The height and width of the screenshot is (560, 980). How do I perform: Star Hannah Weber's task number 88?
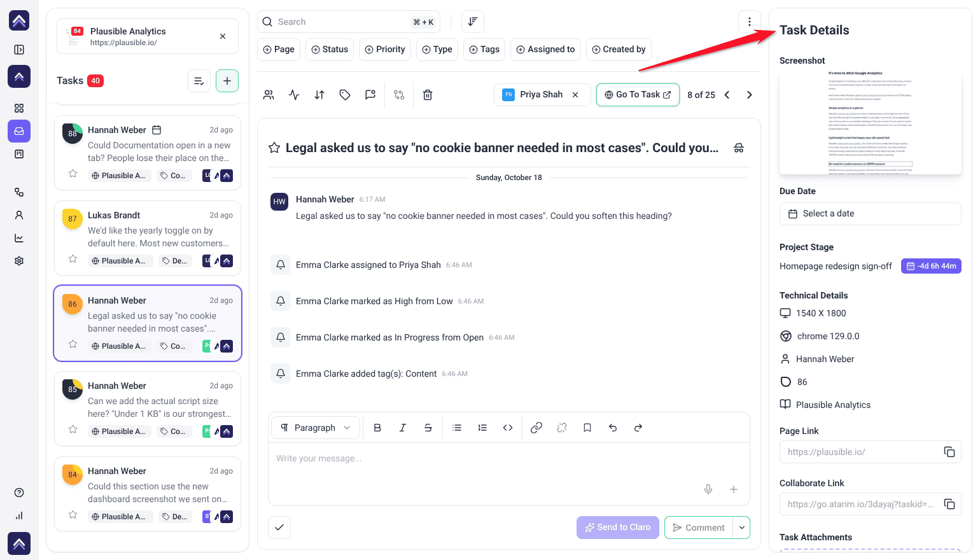click(x=73, y=174)
